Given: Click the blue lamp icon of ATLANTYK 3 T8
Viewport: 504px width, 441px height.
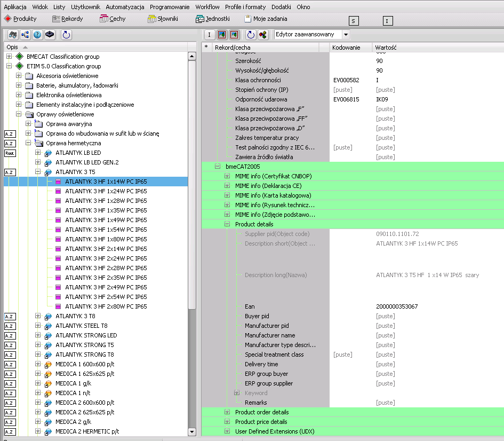Looking at the screenshot, I should tap(48, 317).
